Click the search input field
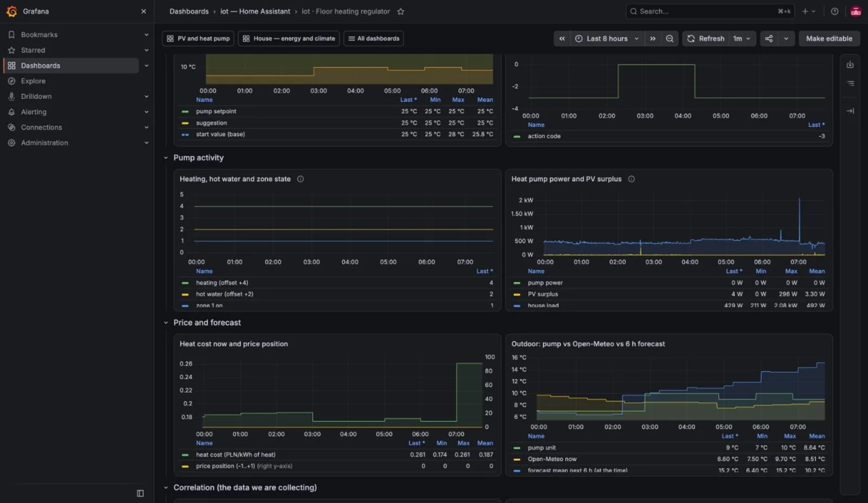Viewport: 868px width, 503px height. [x=710, y=11]
